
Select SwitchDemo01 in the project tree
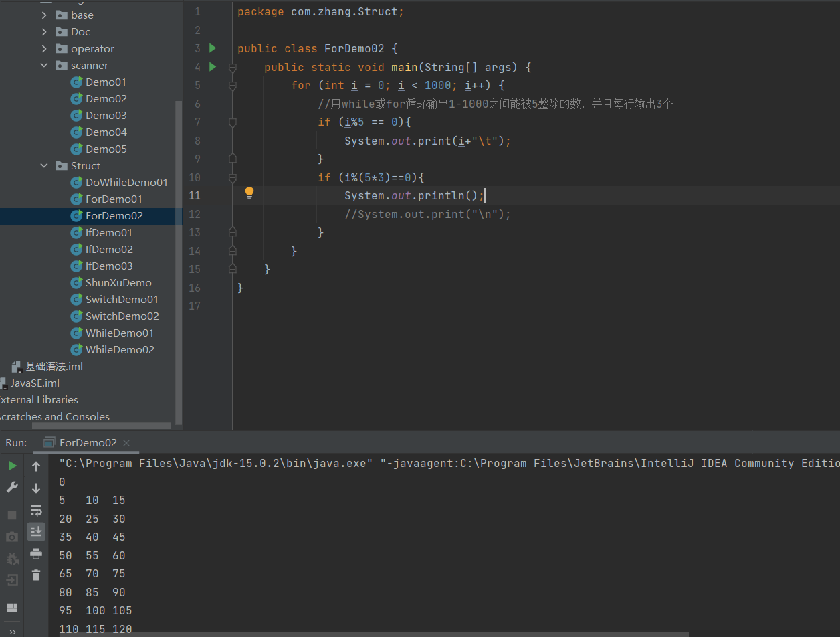pyautogui.click(x=115, y=299)
